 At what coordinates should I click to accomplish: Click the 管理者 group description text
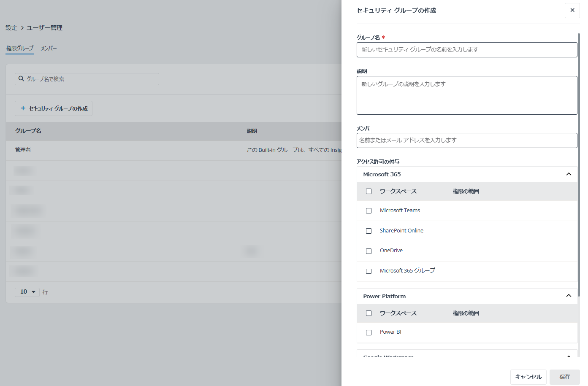coord(294,150)
